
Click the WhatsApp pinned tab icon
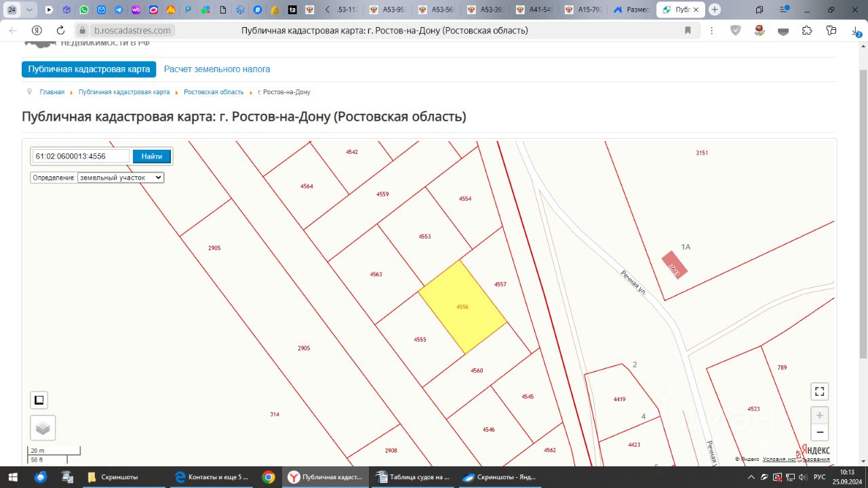point(84,10)
